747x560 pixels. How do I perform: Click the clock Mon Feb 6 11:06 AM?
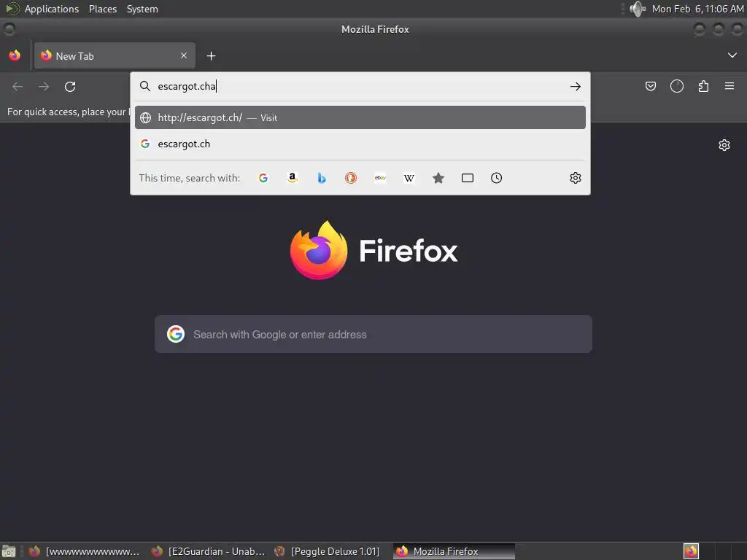697,9
